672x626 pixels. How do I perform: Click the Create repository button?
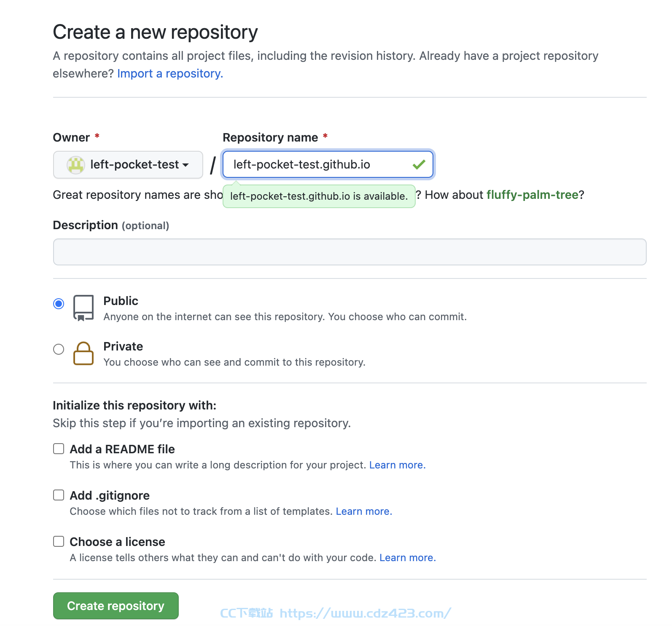116,606
